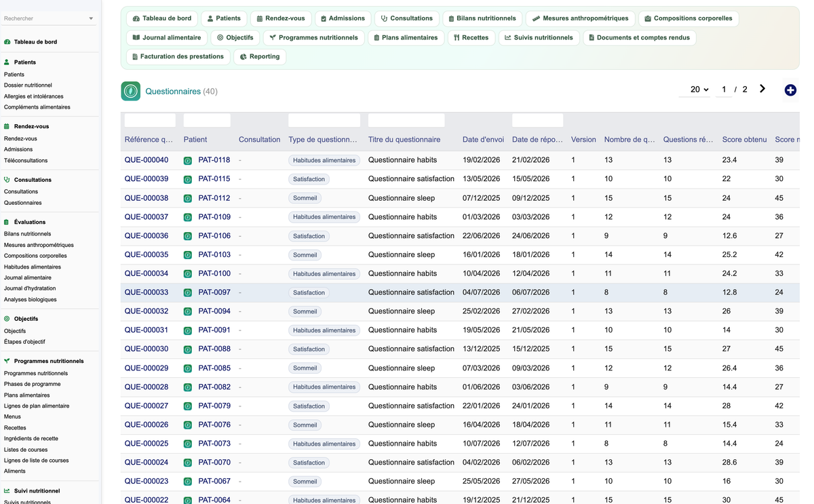Click date 19/02/2026 in QUE-000040 row

(481, 160)
